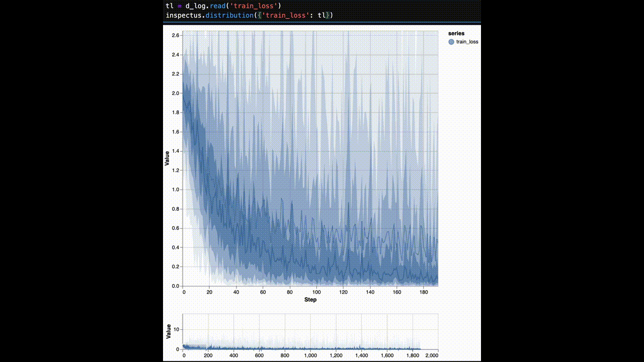The height and width of the screenshot is (362, 644).
Task: Click the first code line reading train_loss
Action: click(223, 6)
